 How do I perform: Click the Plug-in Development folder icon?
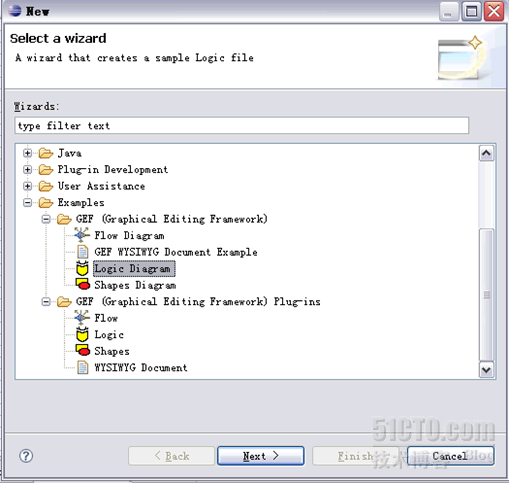click(x=46, y=170)
